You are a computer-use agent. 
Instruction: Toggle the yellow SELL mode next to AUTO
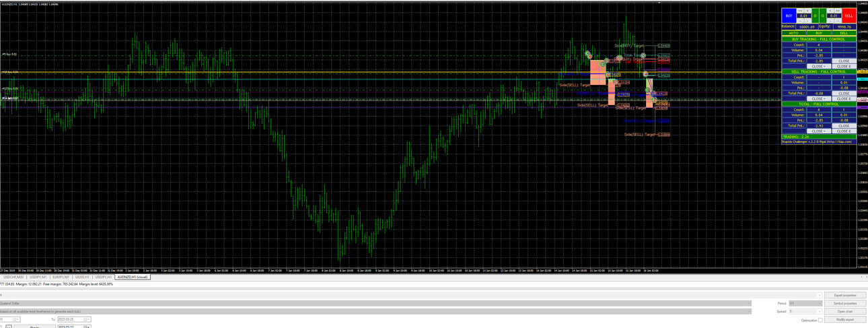tap(844, 32)
